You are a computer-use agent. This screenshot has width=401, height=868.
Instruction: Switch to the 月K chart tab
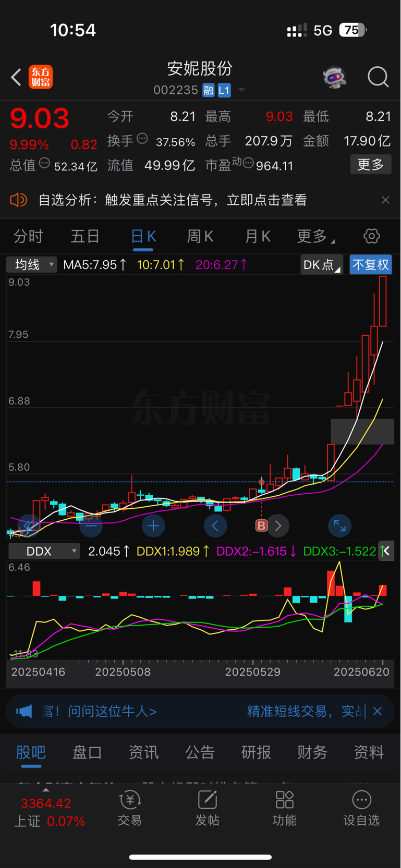(x=258, y=237)
